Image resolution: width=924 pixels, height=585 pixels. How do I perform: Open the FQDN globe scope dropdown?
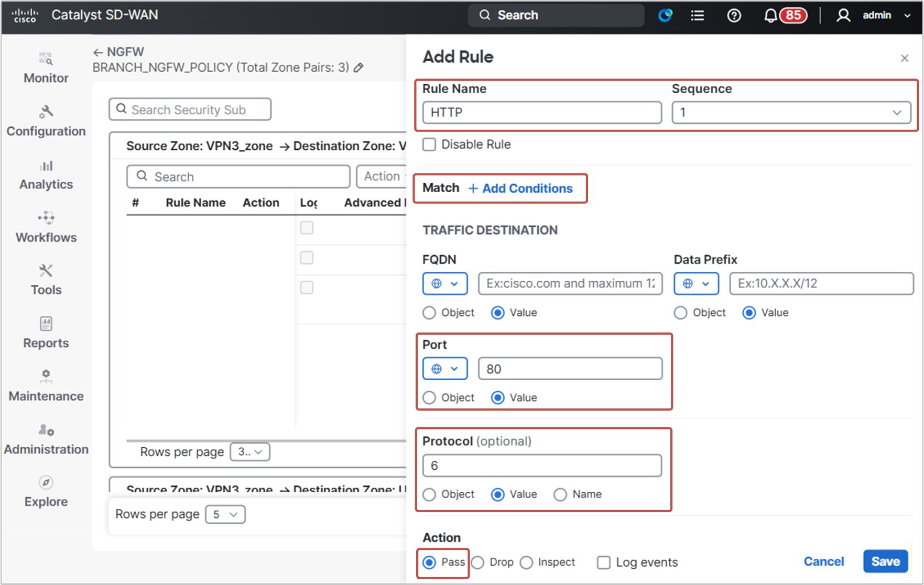pos(445,283)
